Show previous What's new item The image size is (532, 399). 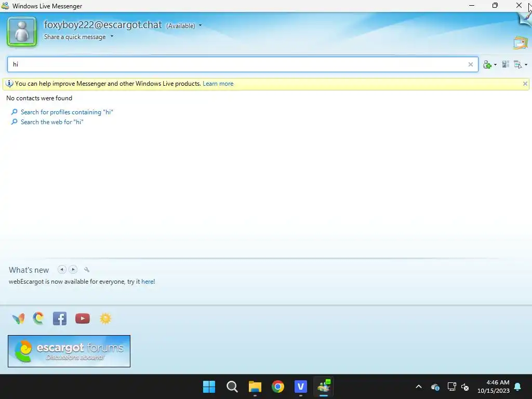pyautogui.click(x=62, y=270)
